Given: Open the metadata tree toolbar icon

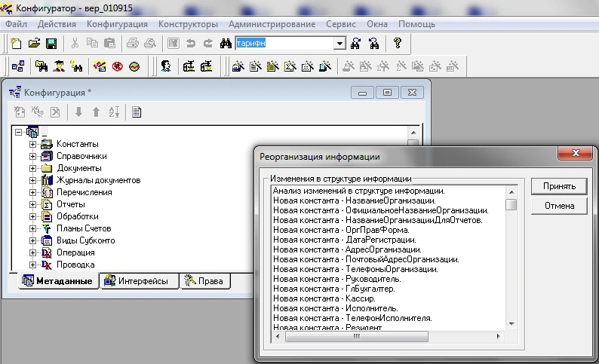Looking at the screenshot, I should 17,66.
